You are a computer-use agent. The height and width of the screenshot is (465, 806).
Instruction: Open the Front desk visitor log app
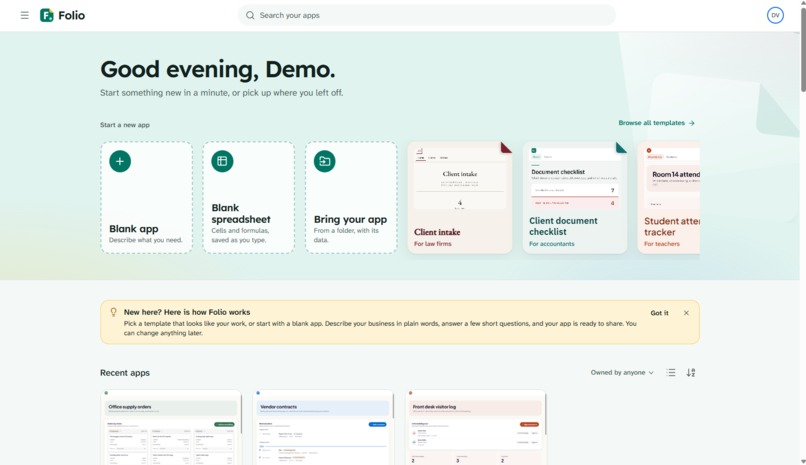pos(476,427)
